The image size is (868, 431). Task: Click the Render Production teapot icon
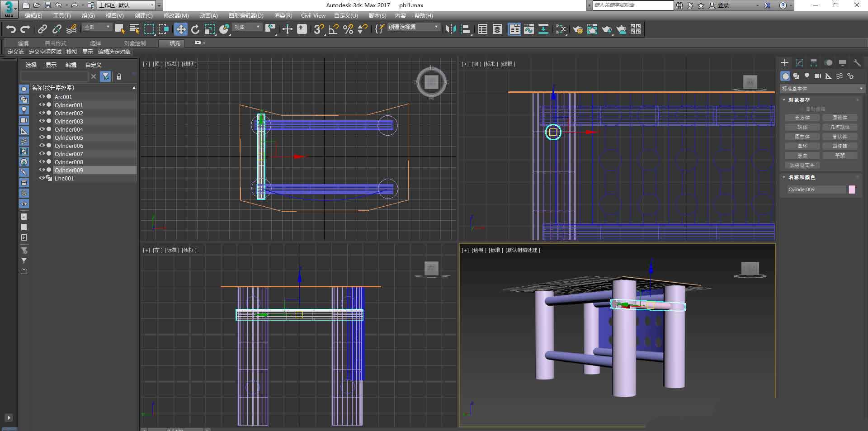point(607,29)
